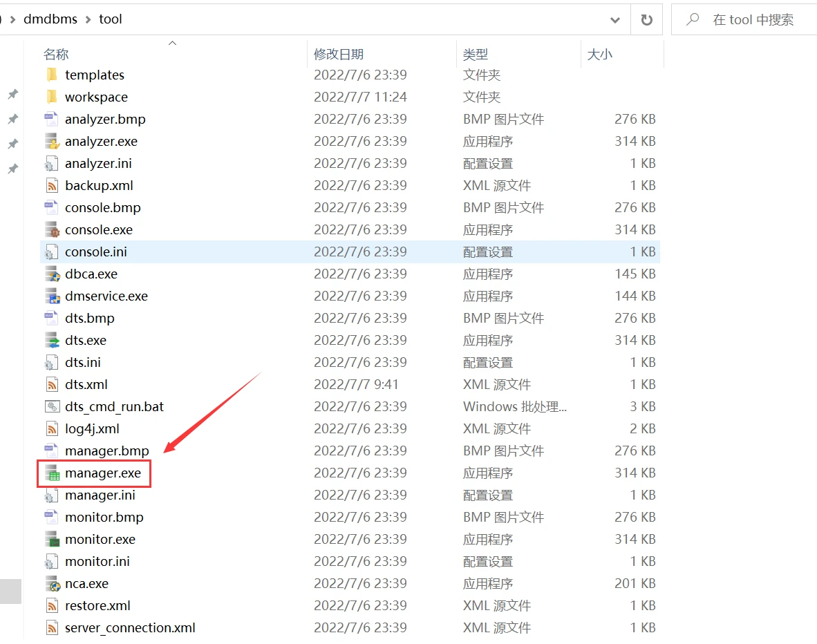Sort files by the 修改日期 column header

pyautogui.click(x=339, y=54)
